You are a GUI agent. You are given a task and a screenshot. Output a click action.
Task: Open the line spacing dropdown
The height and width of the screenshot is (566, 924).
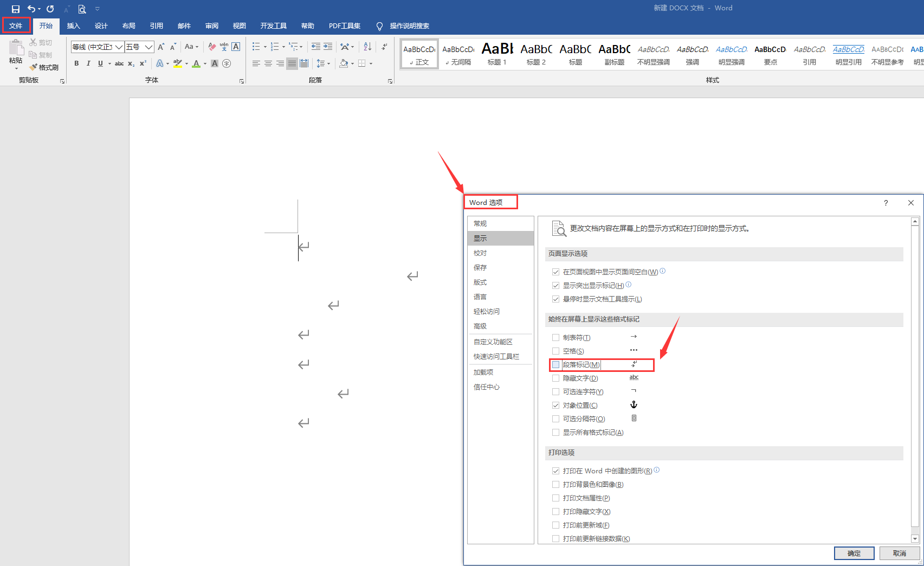(x=323, y=63)
